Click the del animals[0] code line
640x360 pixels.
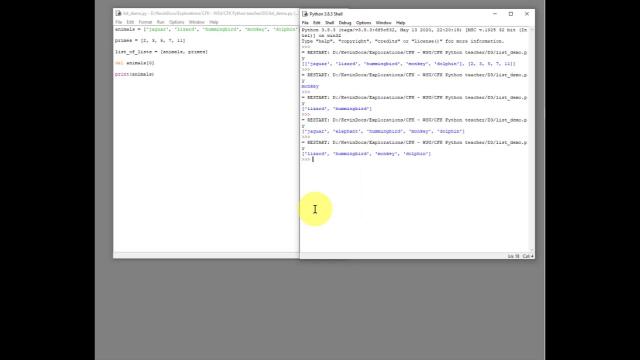[135, 63]
